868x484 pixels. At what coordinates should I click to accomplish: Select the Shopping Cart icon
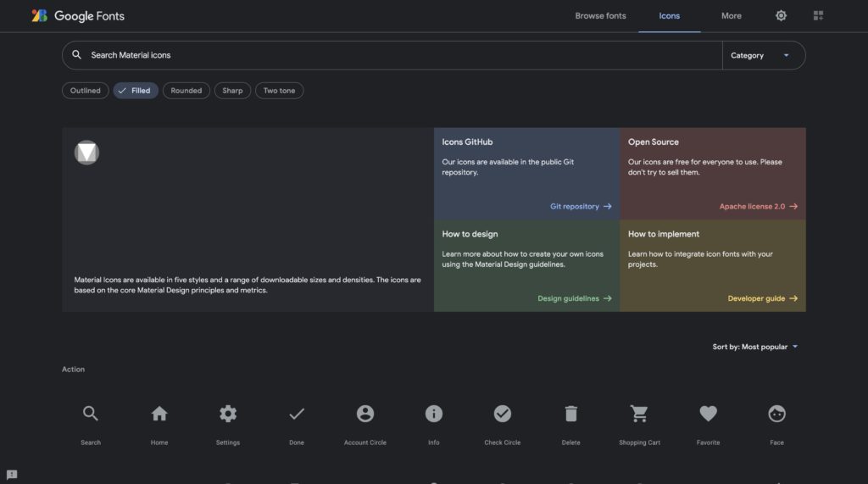point(639,413)
